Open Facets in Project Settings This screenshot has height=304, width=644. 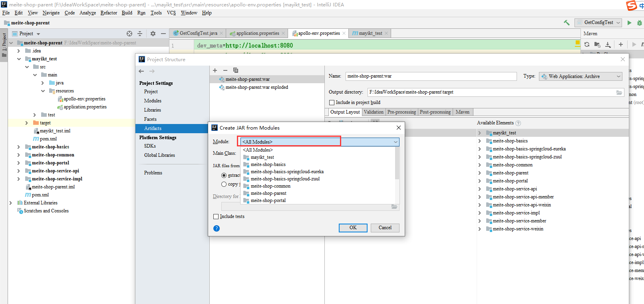(150, 119)
